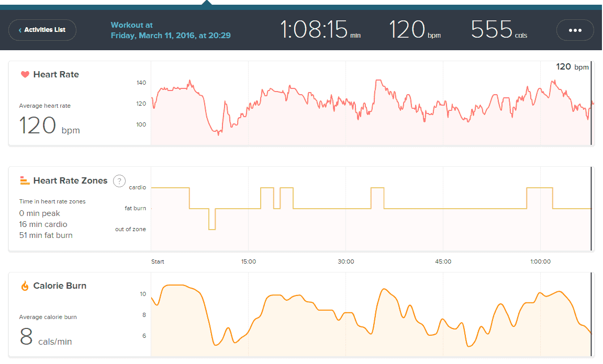Click the pink heart icon

(25, 75)
